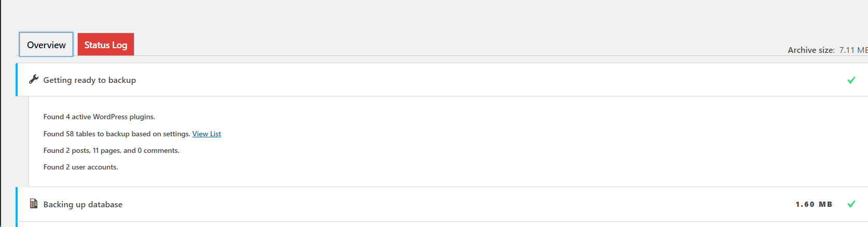Click blue accent bar of Backing up database row
Viewport: 868px width, 227px height.
[17, 205]
